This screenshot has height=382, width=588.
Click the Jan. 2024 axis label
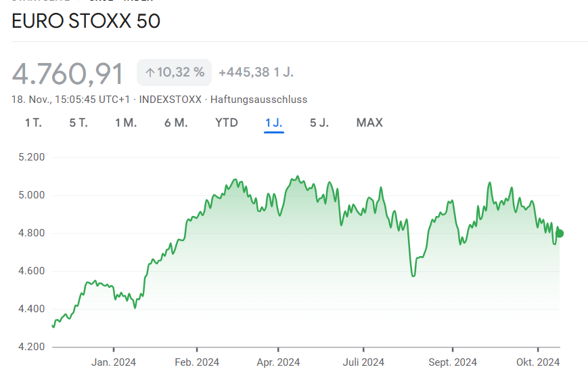point(114,362)
